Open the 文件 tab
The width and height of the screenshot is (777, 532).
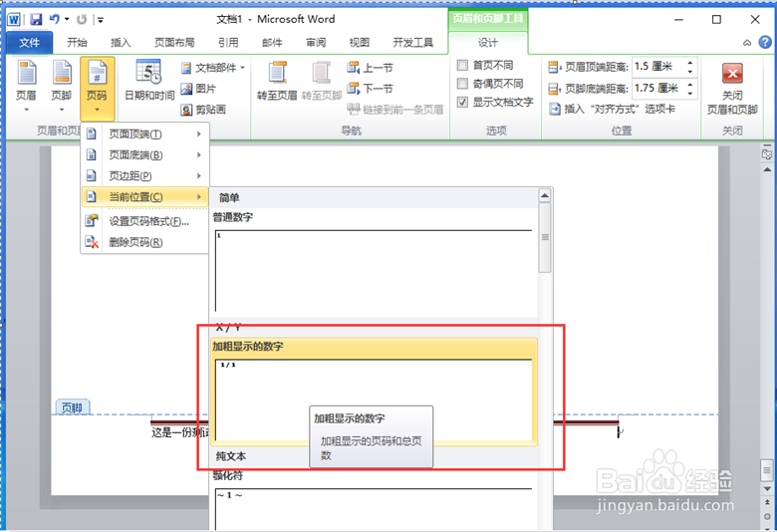pos(29,43)
